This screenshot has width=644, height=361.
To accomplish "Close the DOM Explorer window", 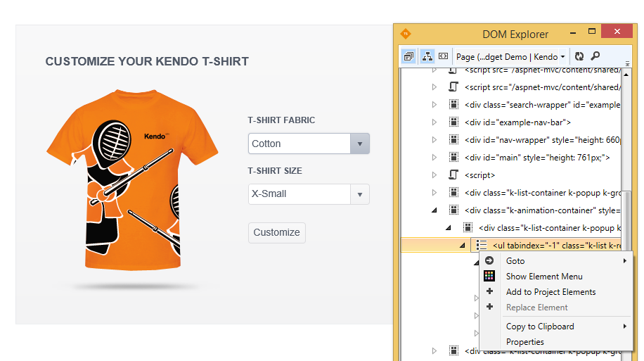I will click(617, 31).
